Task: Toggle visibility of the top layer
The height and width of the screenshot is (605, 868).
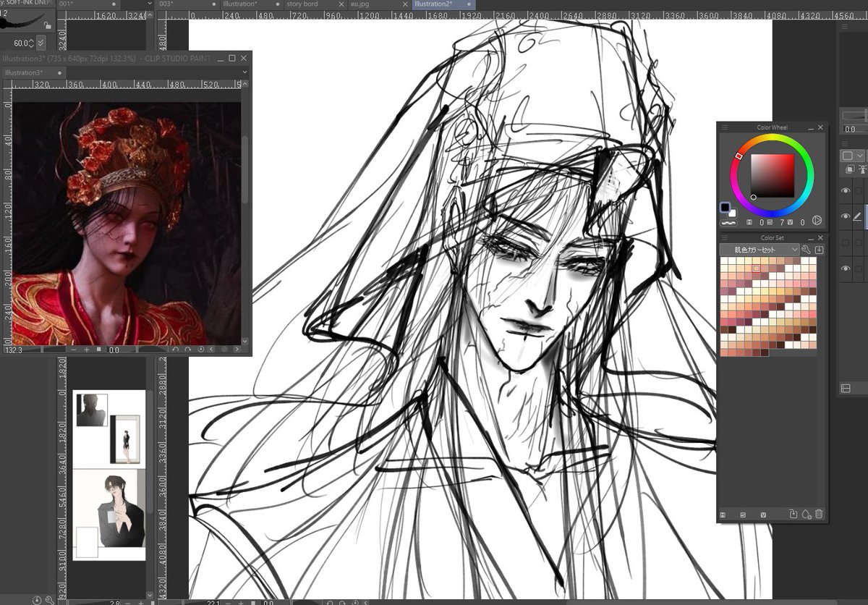Action: coord(846,190)
